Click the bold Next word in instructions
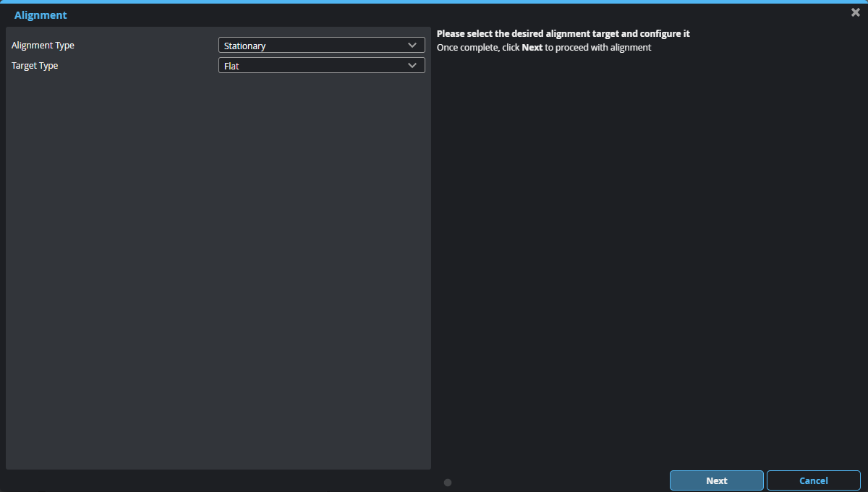Image resolution: width=868 pixels, height=492 pixels. [x=532, y=48]
